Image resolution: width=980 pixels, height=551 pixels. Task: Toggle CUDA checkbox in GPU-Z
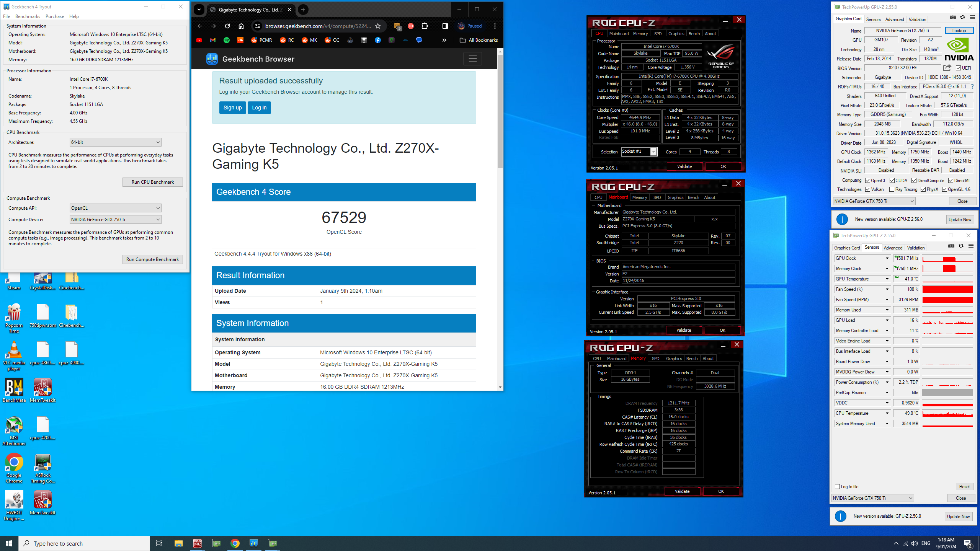892,181
